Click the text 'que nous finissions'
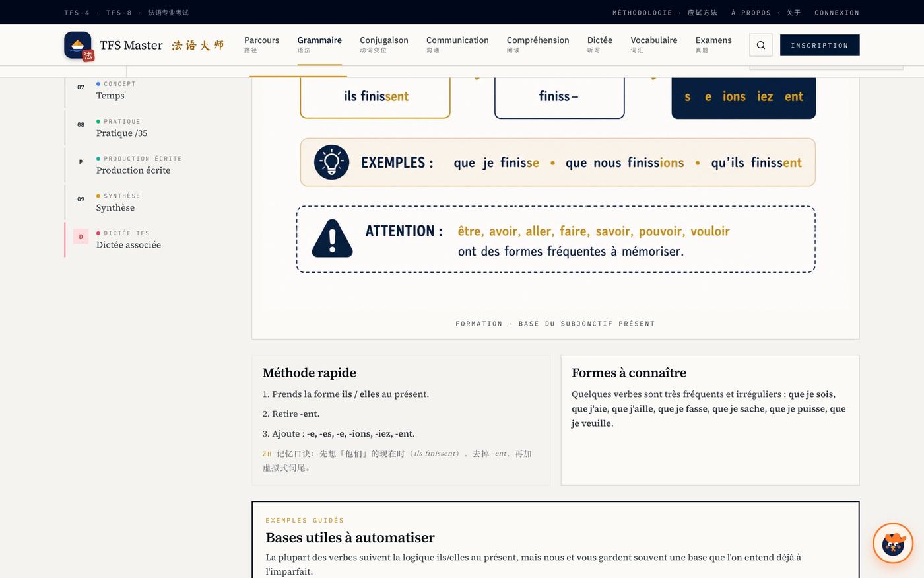The image size is (924, 578). (624, 163)
